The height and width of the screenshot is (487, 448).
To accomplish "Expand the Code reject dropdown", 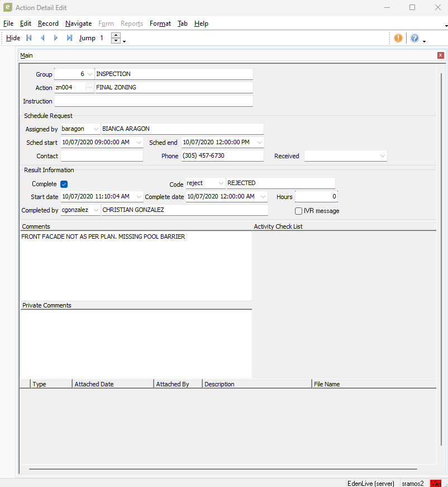I will point(221,183).
